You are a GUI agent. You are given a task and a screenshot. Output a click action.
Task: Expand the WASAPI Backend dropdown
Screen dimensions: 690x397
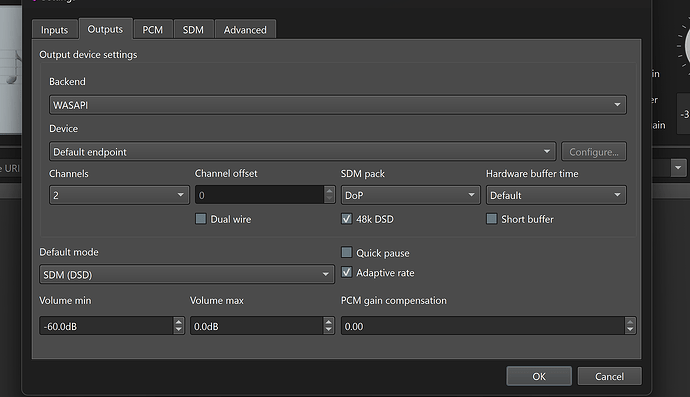pos(338,105)
